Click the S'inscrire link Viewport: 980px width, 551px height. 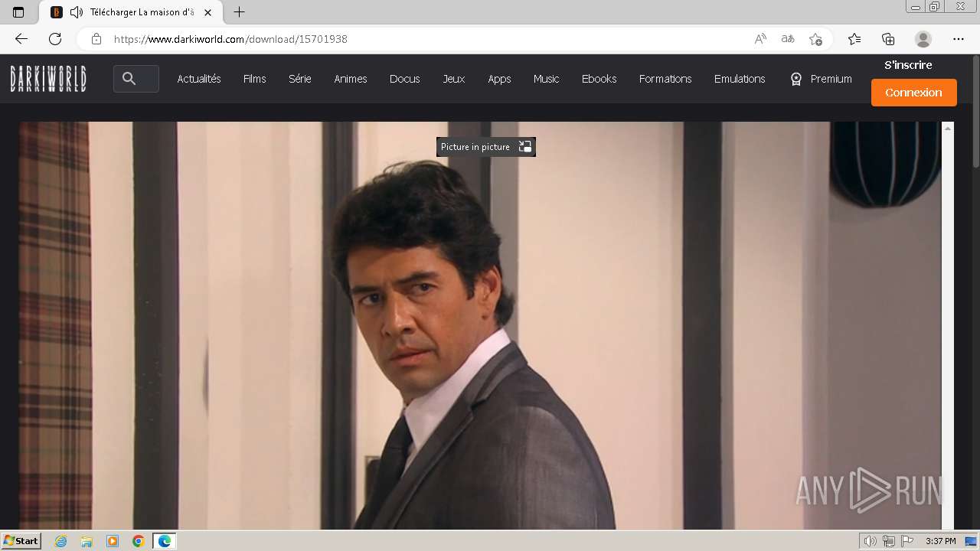pos(908,65)
